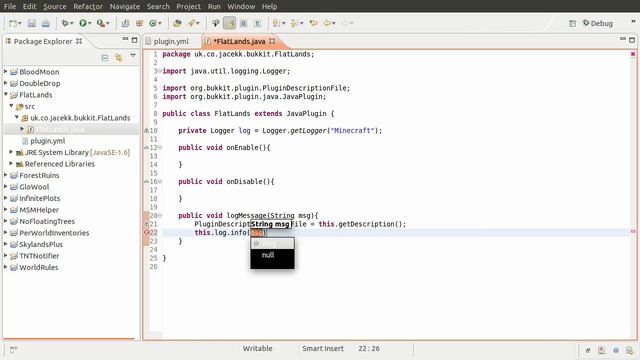Go to Last Edit Location icon
The height and width of the screenshot is (360, 640).
click(x=313, y=23)
